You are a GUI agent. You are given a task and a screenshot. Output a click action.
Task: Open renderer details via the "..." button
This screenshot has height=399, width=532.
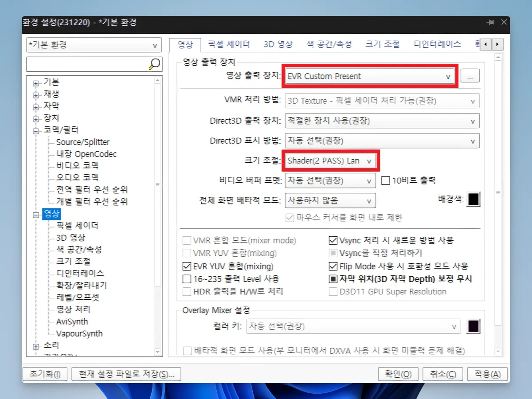(470, 75)
